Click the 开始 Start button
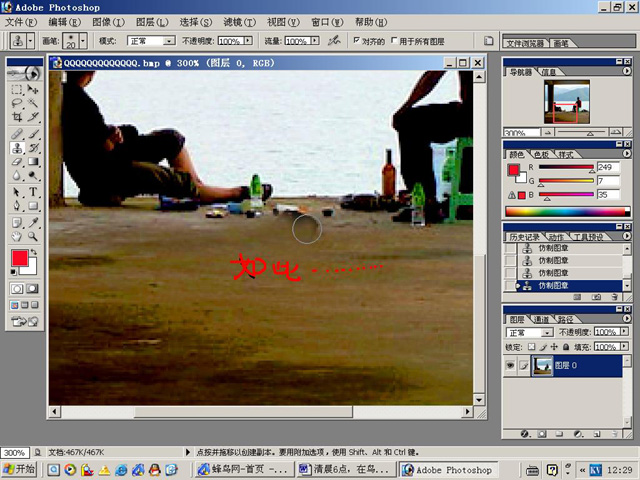The width and height of the screenshot is (640, 480). pos(20,469)
